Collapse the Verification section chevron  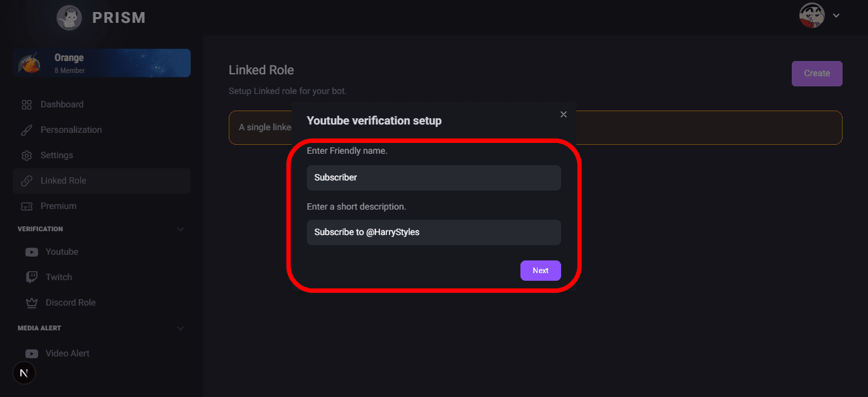click(x=180, y=229)
